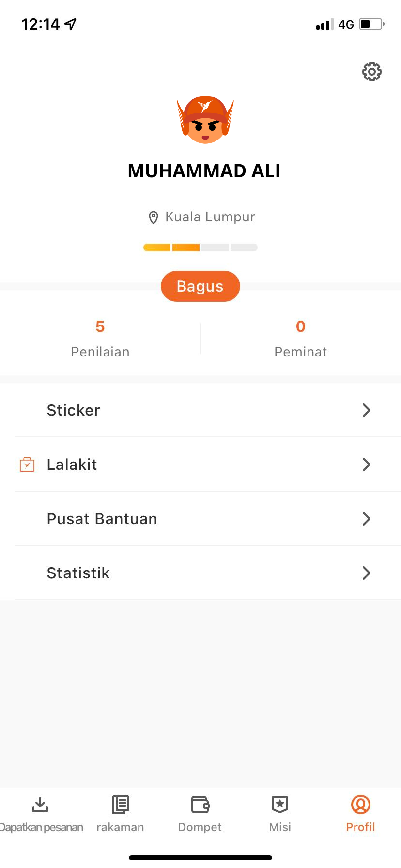Tap the rakaman records icon
The height and width of the screenshot is (868, 401).
pyautogui.click(x=120, y=805)
